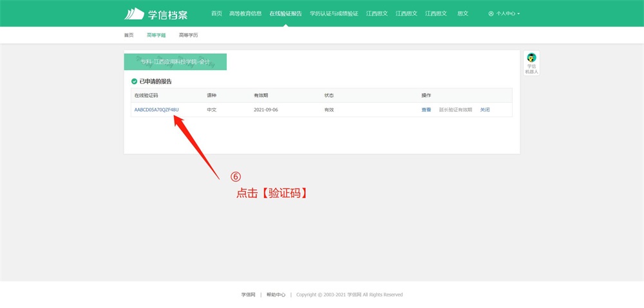
Task: Select the 专科-江西应用科技学院-会计 green banner
Action: (x=175, y=62)
